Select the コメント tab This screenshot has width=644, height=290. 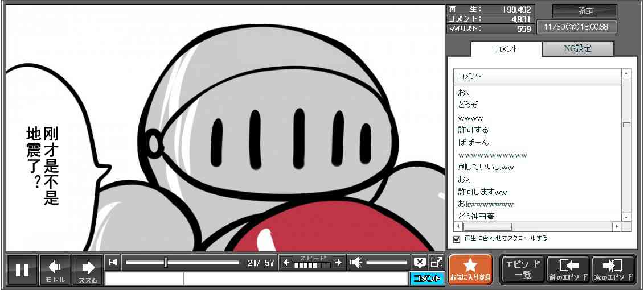[506, 49]
